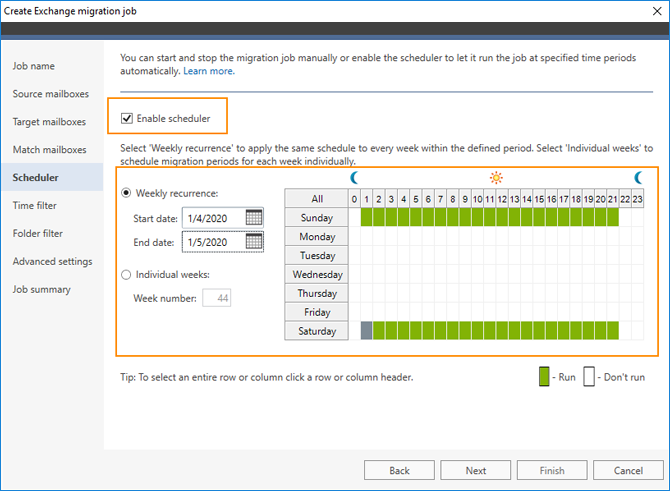Click the Next button

tap(476, 470)
